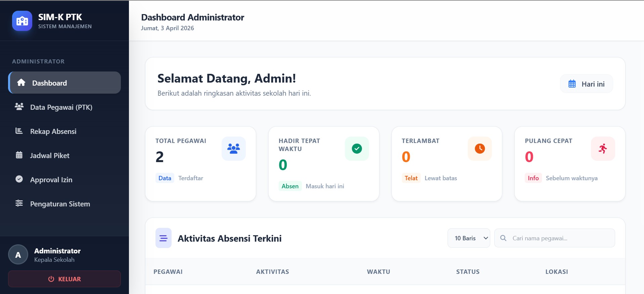Click the list icon beside Aktivitas Absensi Terkini
Viewport: 644px width, 294px height.
164,238
